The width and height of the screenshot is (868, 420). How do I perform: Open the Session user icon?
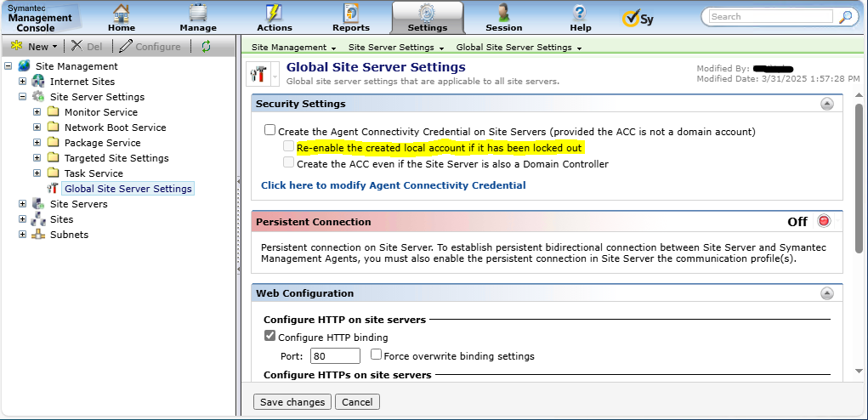click(x=504, y=14)
